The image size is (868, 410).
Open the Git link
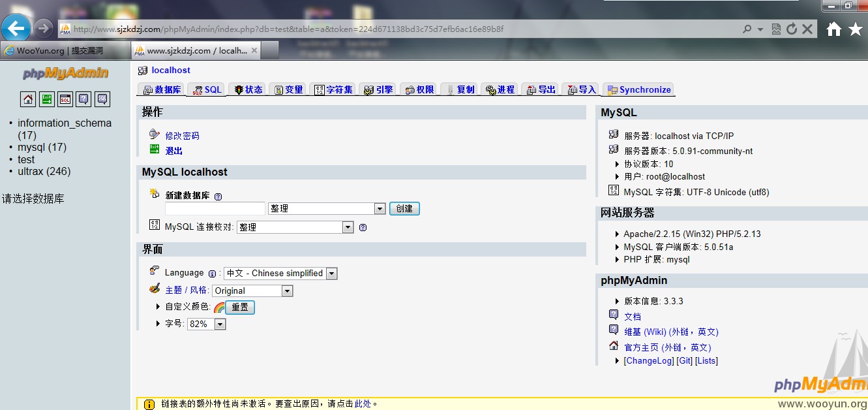coord(684,361)
